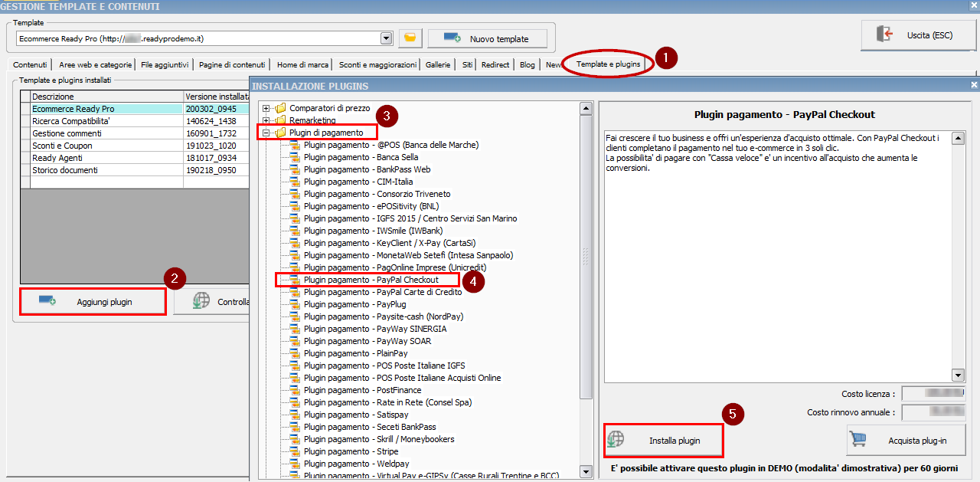Go to the Pagine di contenuti tab
Viewport: 980px width, 482px height.
232,65
